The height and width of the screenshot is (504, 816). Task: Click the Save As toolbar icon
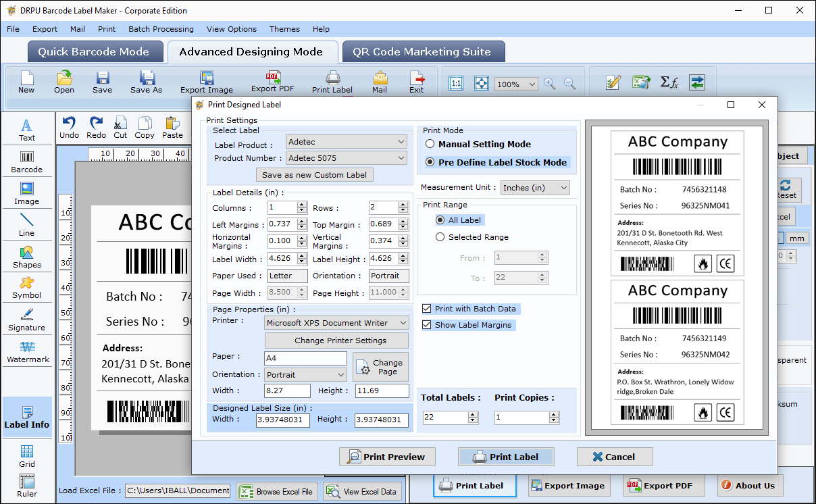point(147,82)
